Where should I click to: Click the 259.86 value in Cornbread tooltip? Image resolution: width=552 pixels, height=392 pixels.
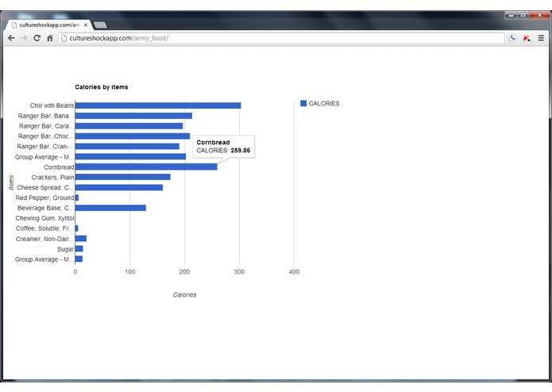[241, 151]
